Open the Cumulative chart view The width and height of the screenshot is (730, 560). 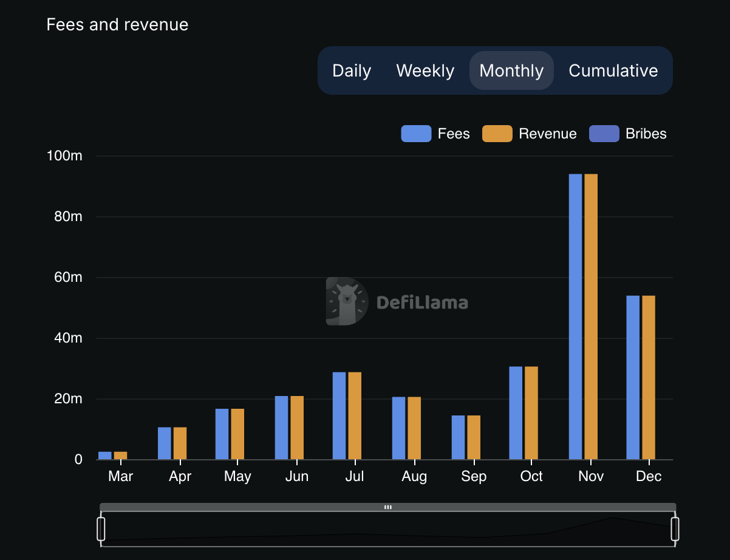pos(613,70)
